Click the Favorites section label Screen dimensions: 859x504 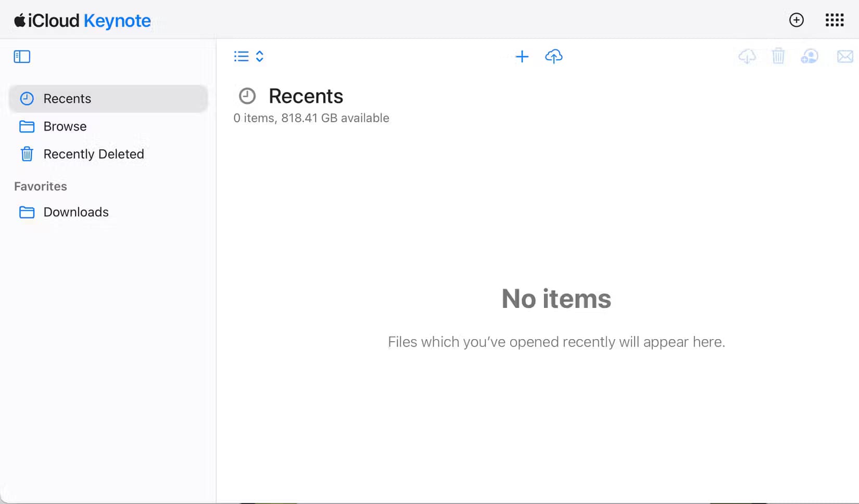(x=41, y=186)
